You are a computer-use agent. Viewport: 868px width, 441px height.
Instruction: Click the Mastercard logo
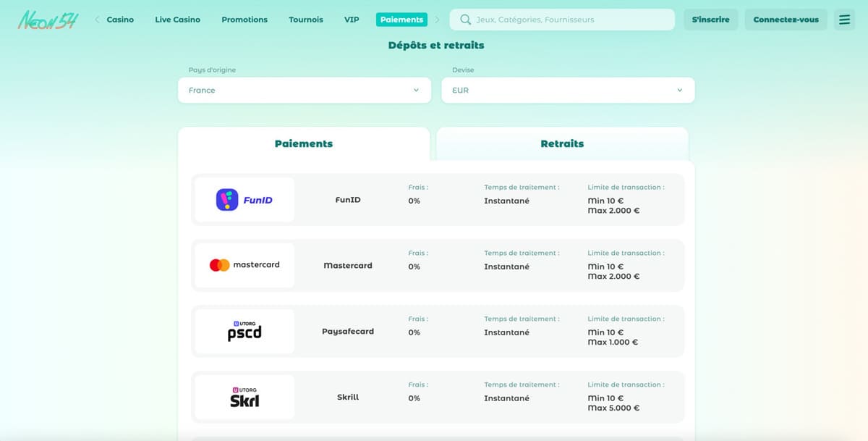pyautogui.click(x=244, y=265)
